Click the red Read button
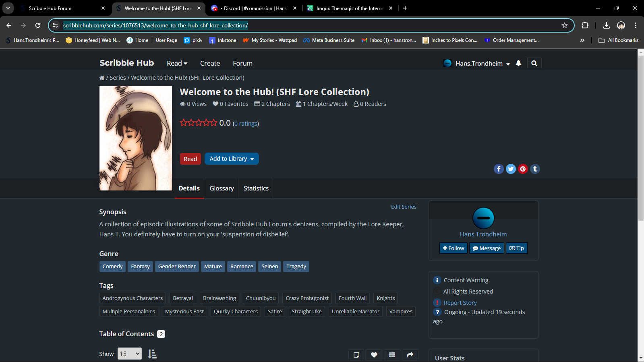Viewport: 644px width, 362px height. (x=190, y=159)
